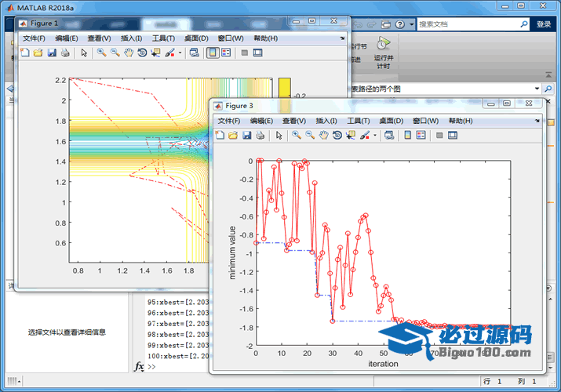This screenshot has width=561, height=392.
Task: Open 插入(I) menu in Figure 1
Action: coord(131,38)
